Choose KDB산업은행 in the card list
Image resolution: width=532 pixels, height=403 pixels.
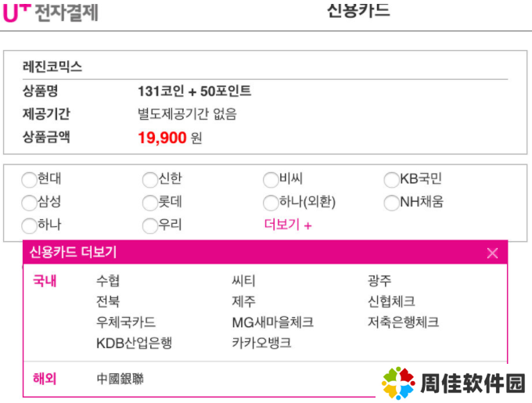(135, 343)
